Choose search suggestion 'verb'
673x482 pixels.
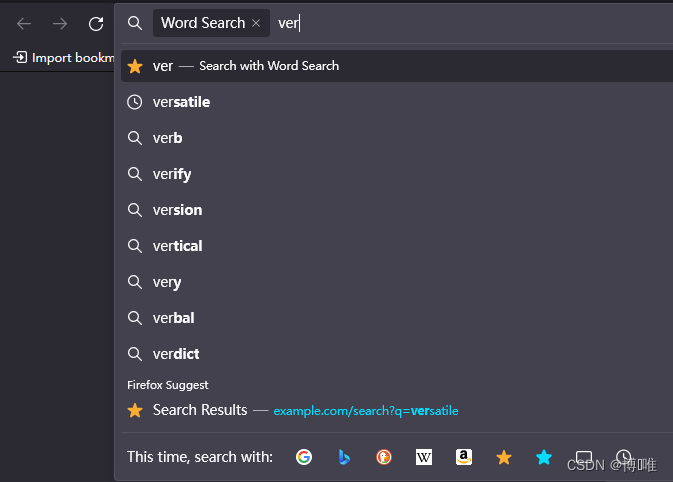[397, 138]
